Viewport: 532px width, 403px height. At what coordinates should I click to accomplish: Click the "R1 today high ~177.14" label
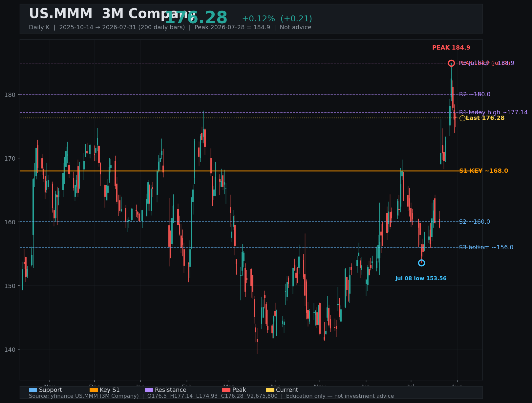click(x=493, y=112)
